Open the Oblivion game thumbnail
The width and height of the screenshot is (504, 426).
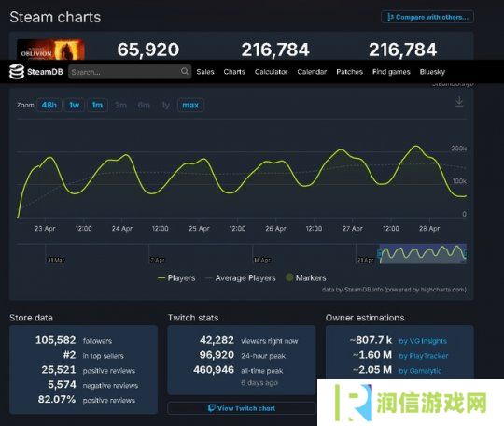[50, 50]
